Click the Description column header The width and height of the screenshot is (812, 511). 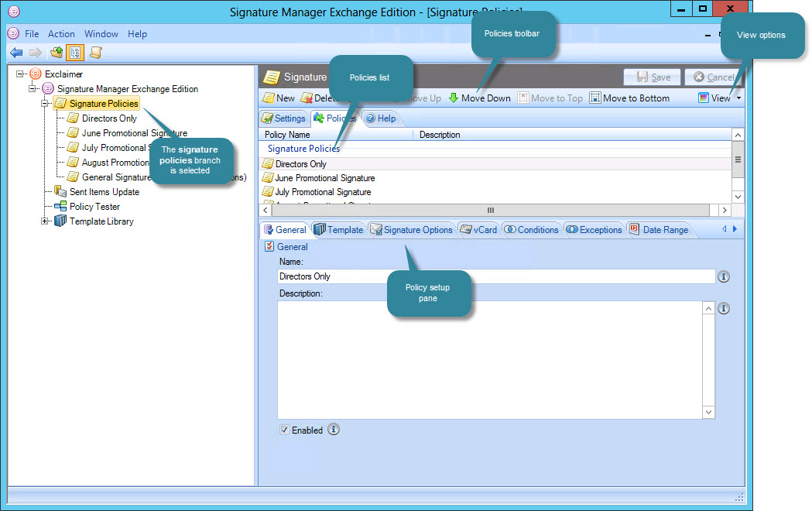(572, 135)
